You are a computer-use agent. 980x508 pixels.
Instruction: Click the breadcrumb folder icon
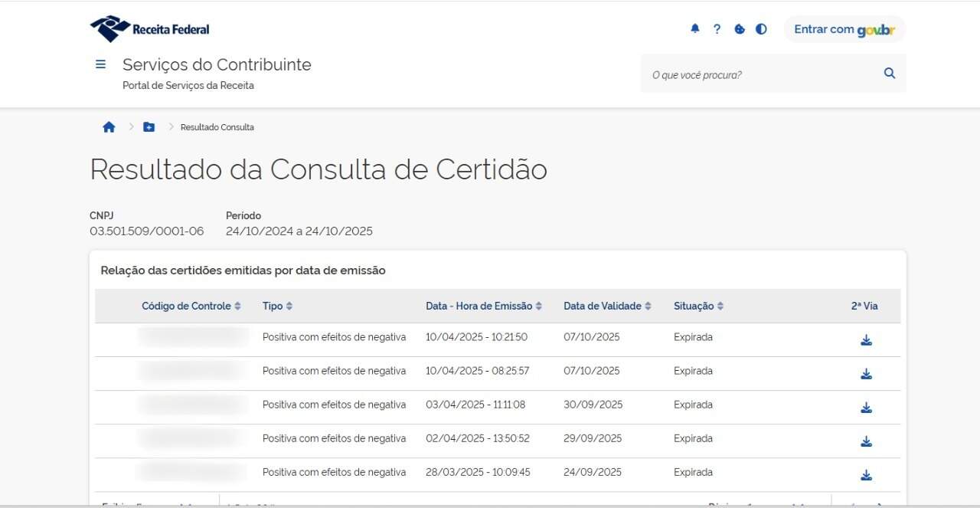click(149, 127)
